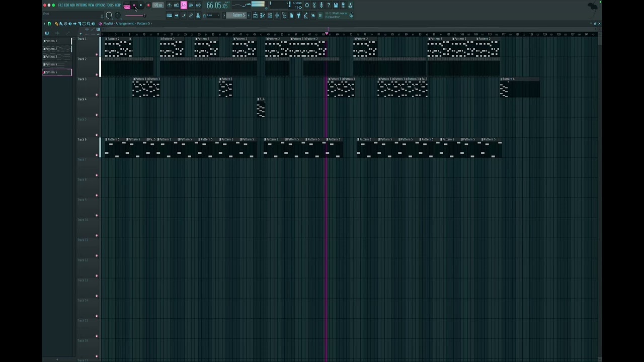Select the Playback speaker tool in playlist
The width and height of the screenshot is (644, 362).
pyautogui.click(x=93, y=24)
